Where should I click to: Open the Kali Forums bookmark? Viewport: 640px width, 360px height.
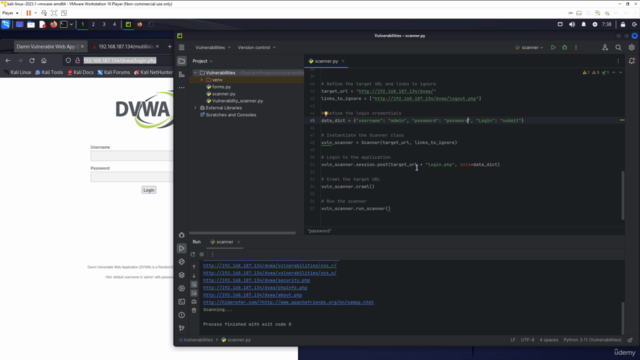point(114,72)
